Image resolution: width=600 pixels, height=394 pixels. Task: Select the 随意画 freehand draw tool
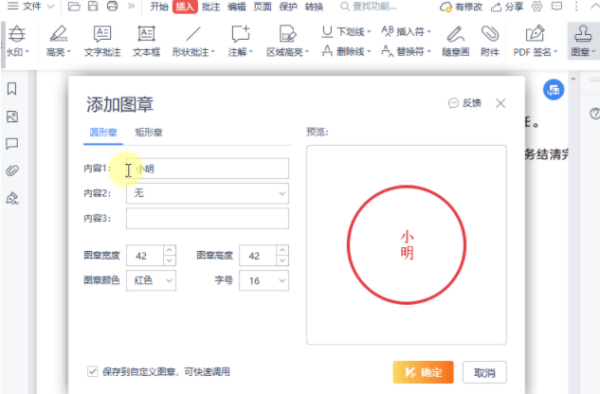pos(456,41)
